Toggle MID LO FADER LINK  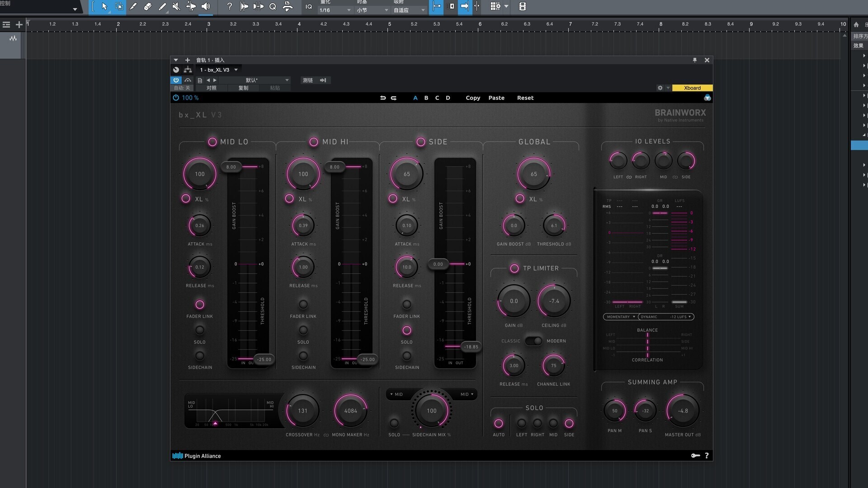click(200, 305)
